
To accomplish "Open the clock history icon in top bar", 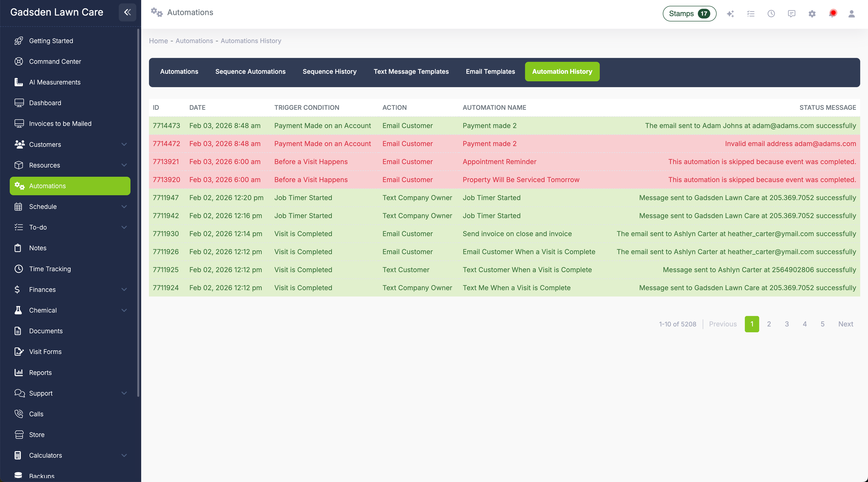I will pyautogui.click(x=771, y=14).
